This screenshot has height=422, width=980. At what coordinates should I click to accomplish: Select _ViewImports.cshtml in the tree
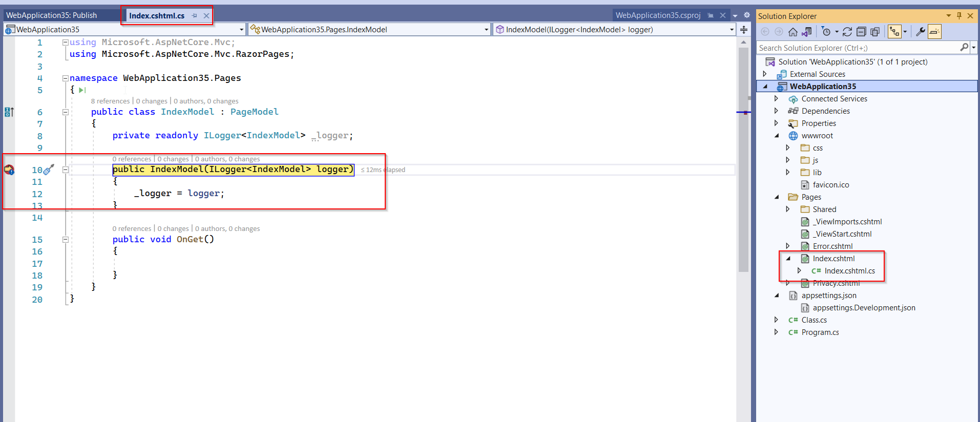coord(847,222)
